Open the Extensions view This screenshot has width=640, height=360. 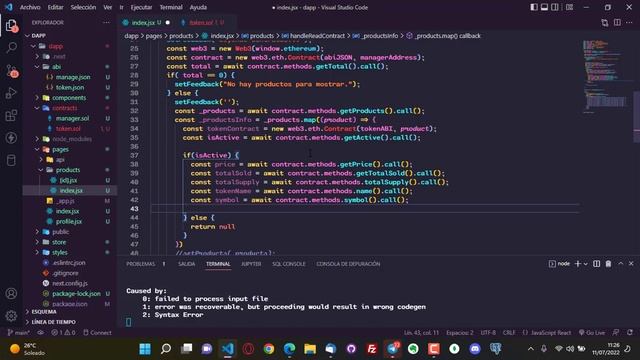(11, 116)
